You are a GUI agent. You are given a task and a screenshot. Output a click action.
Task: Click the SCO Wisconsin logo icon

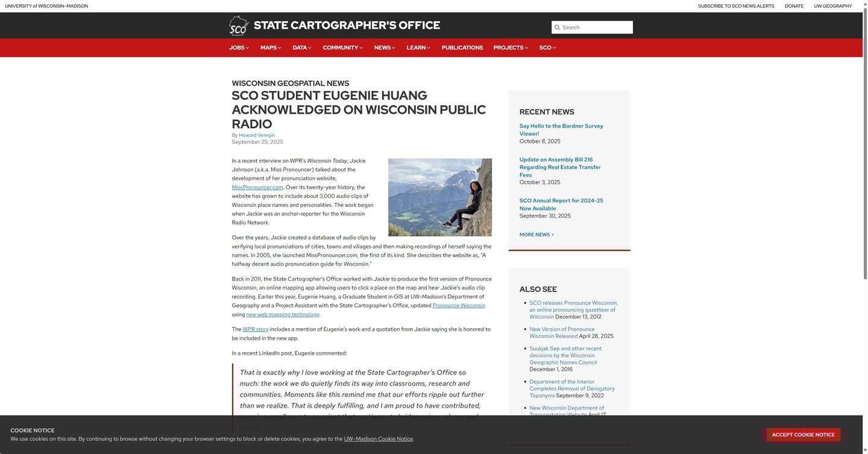[x=239, y=26]
